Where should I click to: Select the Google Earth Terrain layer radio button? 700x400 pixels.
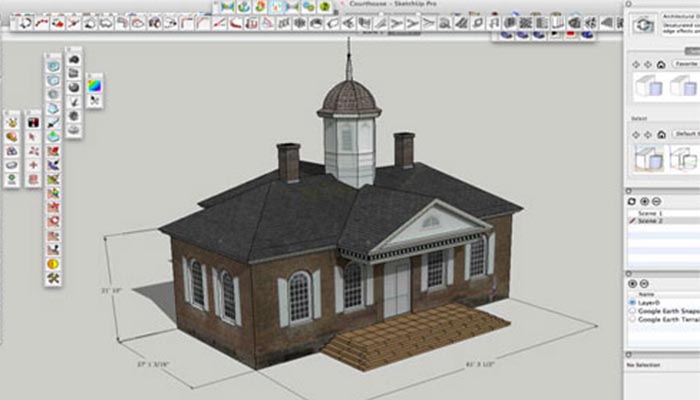(x=632, y=319)
